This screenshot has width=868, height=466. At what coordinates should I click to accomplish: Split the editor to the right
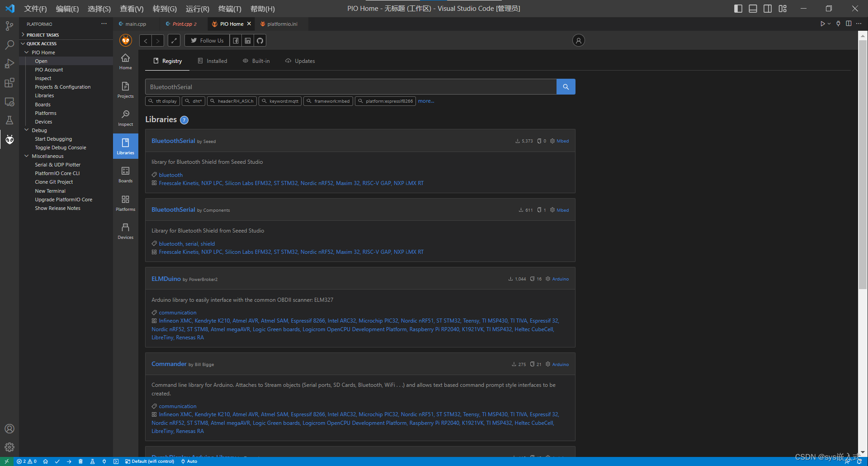click(x=849, y=24)
